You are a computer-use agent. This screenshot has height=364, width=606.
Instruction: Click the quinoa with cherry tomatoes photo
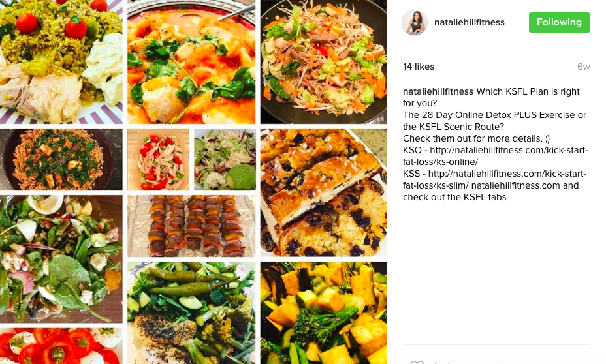click(x=61, y=62)
